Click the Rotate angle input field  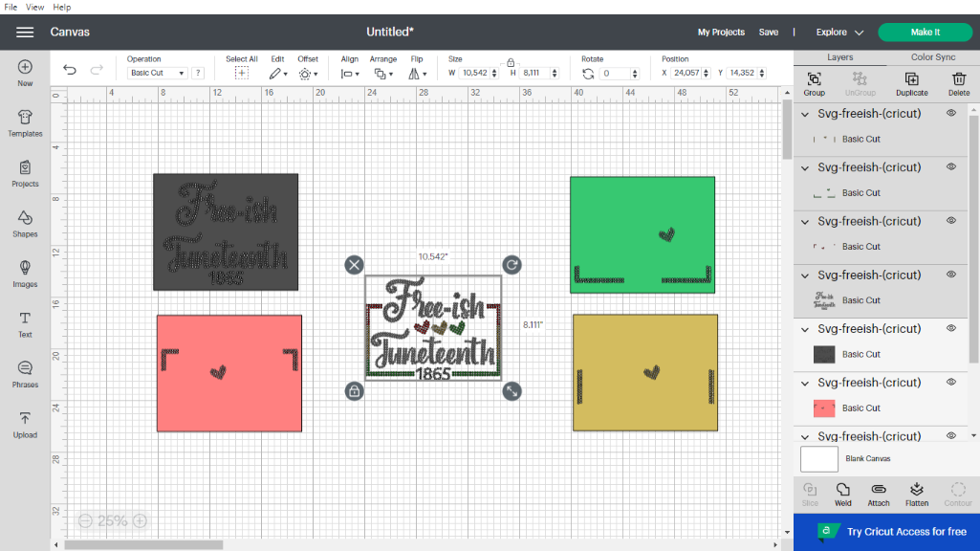pyautogui.click(x=615, y=73)
